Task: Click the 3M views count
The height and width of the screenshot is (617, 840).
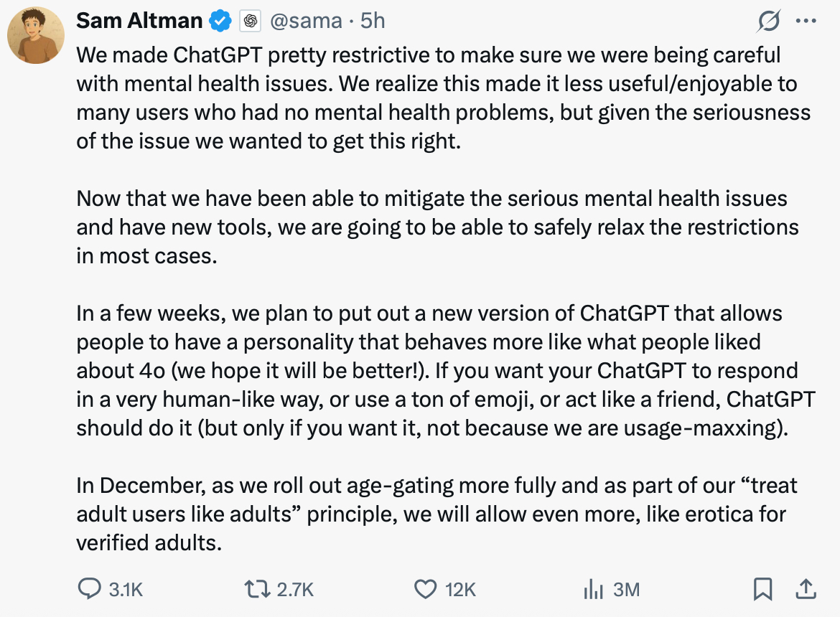Action: (626, 590)
